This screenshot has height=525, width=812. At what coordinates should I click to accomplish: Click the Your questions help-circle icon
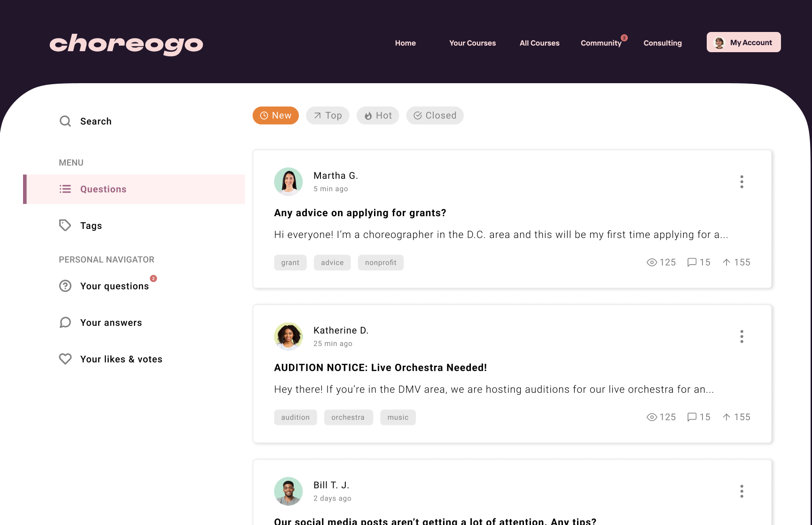point(65,286)
